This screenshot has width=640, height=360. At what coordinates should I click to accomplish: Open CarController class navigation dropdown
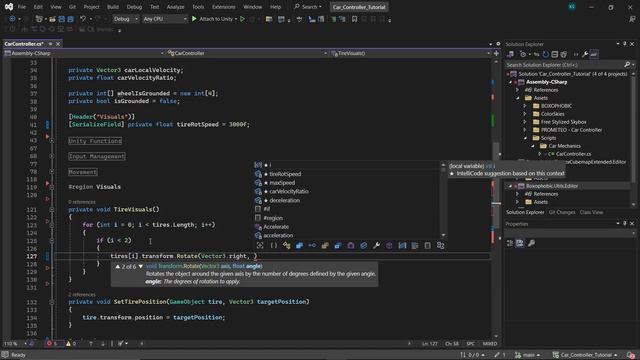tap(247, 53)
